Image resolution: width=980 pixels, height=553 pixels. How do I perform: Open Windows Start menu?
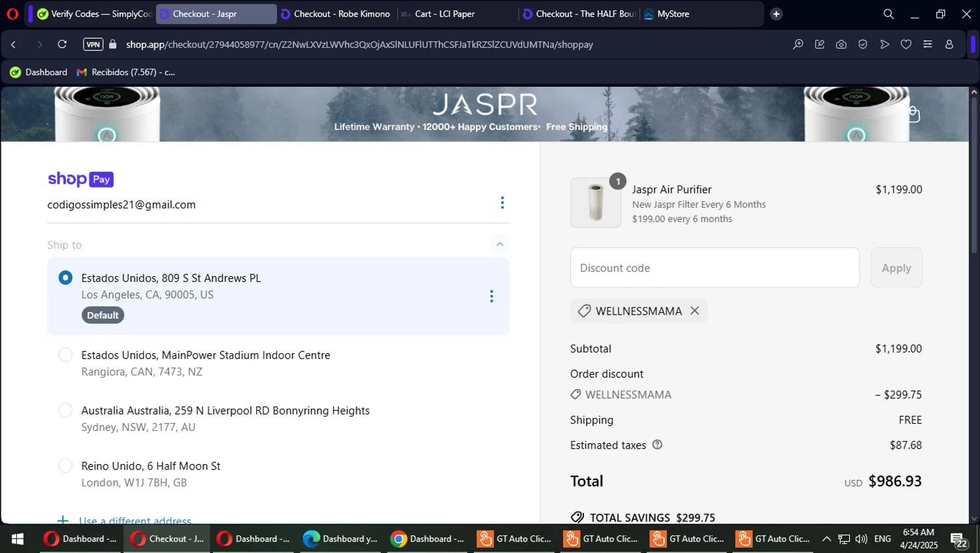coord(18,539)
